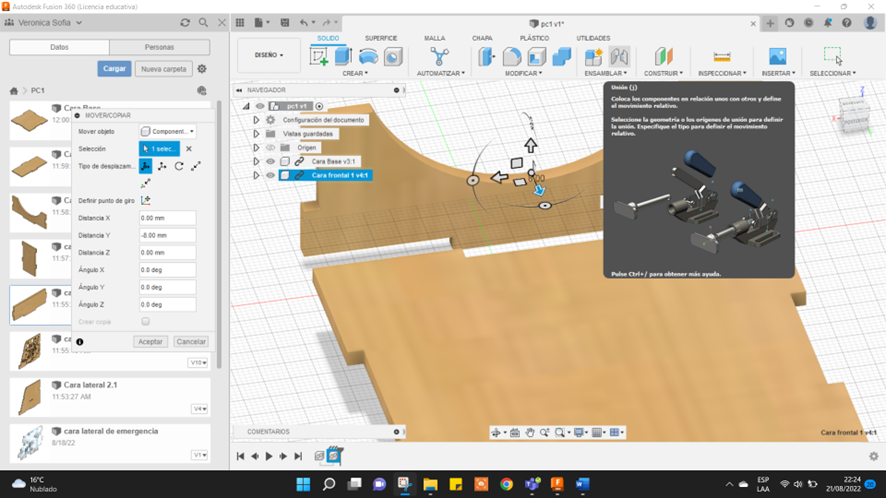Open the Cara lateral 2.1 thumbnail
Viewport: 886px width, 498px height.
(x=31, y=397)
